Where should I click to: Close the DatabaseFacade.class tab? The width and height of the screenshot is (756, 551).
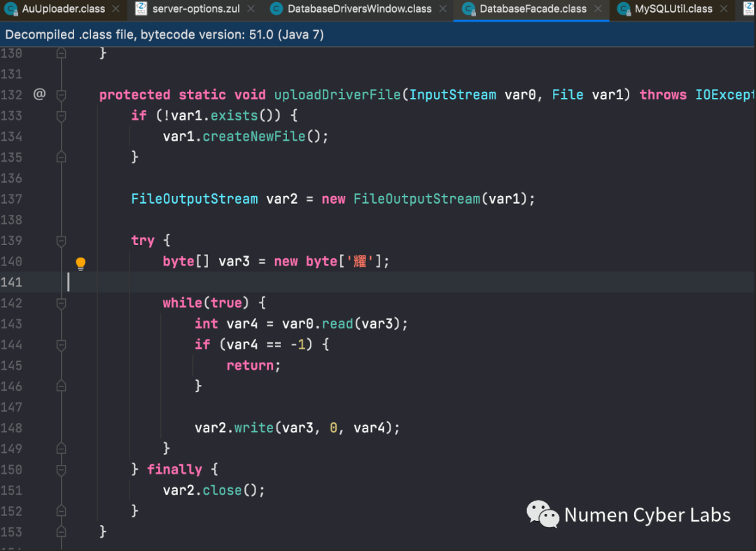[x=598, y=9]
